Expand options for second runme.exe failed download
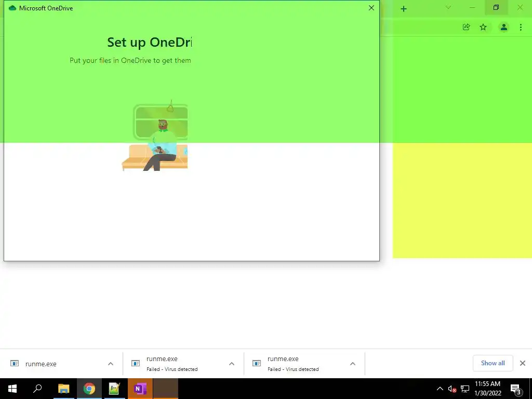The image size is (532, 399). click(x=232, y=364)
